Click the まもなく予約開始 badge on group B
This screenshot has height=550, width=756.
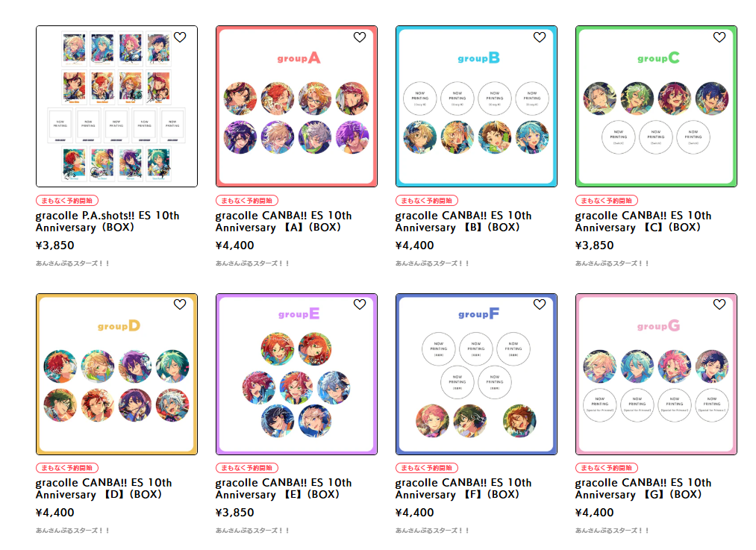tap(427, 201)
